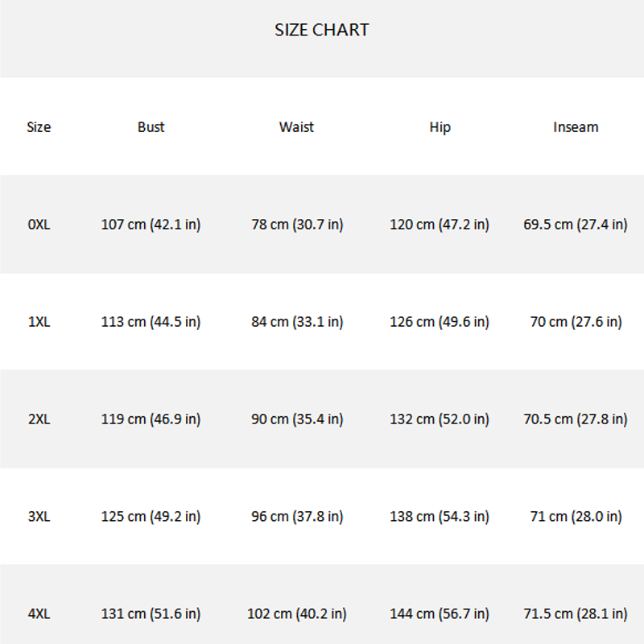The height and width of the screenshot is (644, 644).
Task: Select the Inseam column header
Action: click(576, 127)
